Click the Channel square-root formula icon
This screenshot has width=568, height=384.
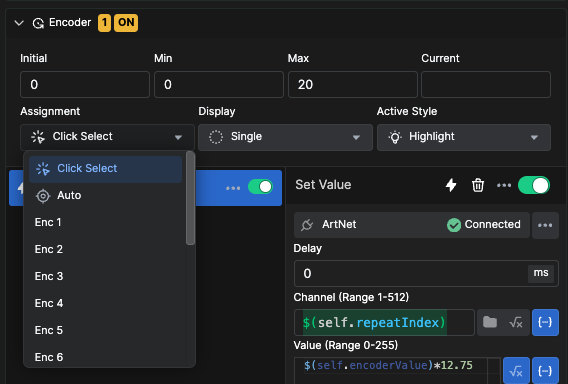(516, 322)
